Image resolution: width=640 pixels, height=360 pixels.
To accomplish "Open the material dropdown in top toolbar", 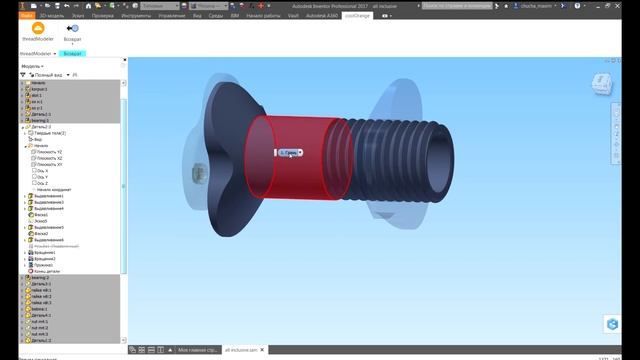I will (x=160, y=6).
